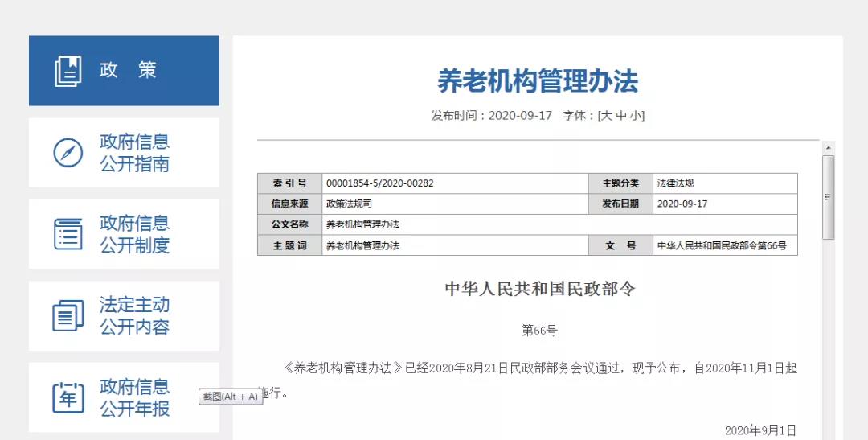This screenshot has height=440, width=868.
Task: Click the index number 00001854-5/2020-00282
Action: [x=379, y=183]
